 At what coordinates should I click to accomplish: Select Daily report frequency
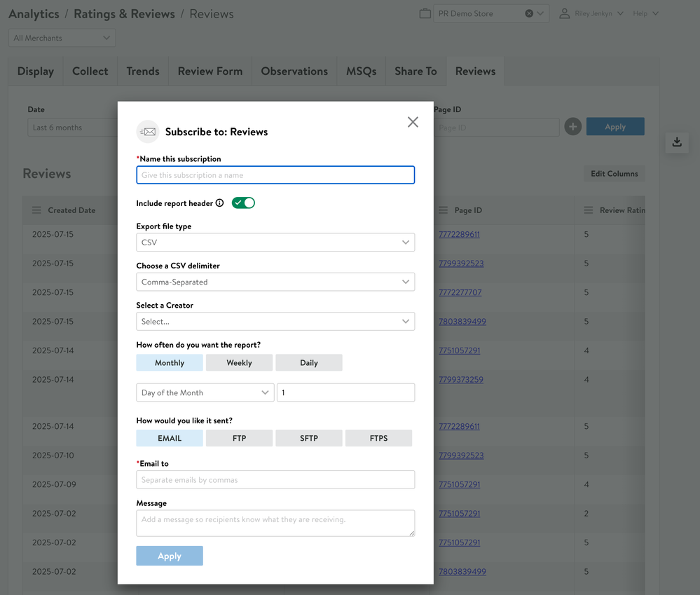tap(309, 362)
